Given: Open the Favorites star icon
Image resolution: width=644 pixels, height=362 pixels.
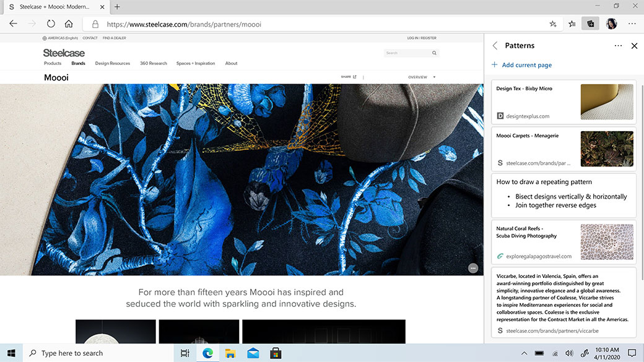Looking at the screenshot, I should click(572, 23).
